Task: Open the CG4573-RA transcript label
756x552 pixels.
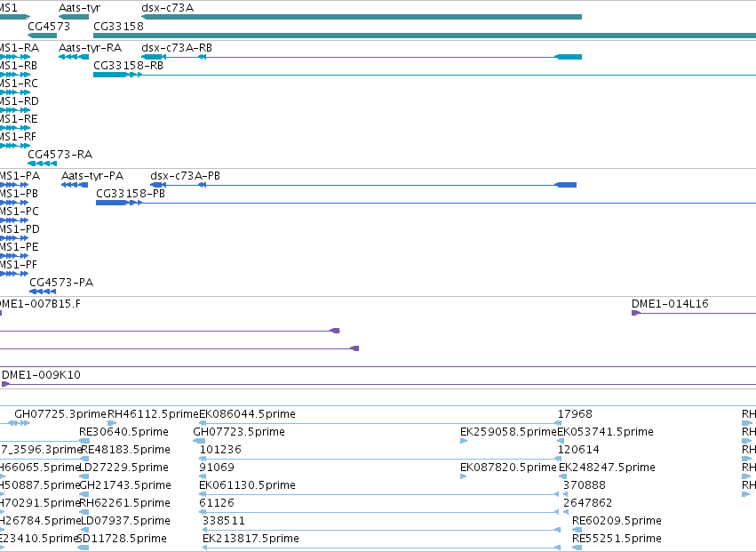Action: tap(60, 155)
